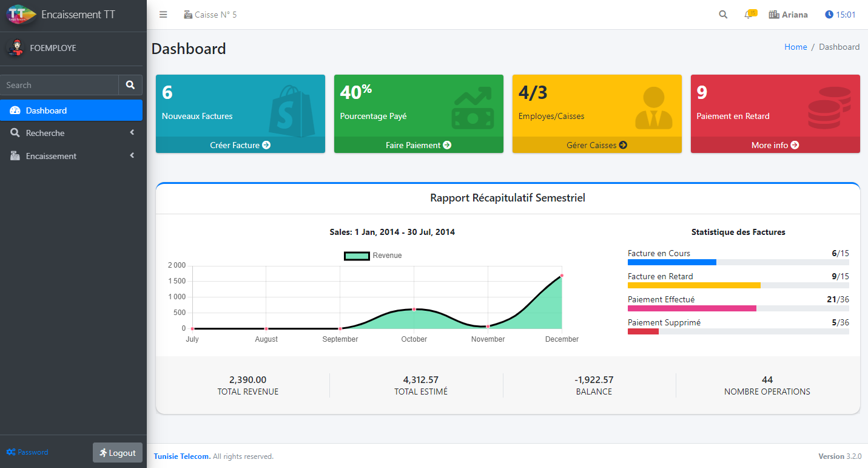Image resolution: width=868 pixels, height=468 pixels.
Task: Click the cash register icon beside Caisse N° 5
Action: (x=188, y=15)
